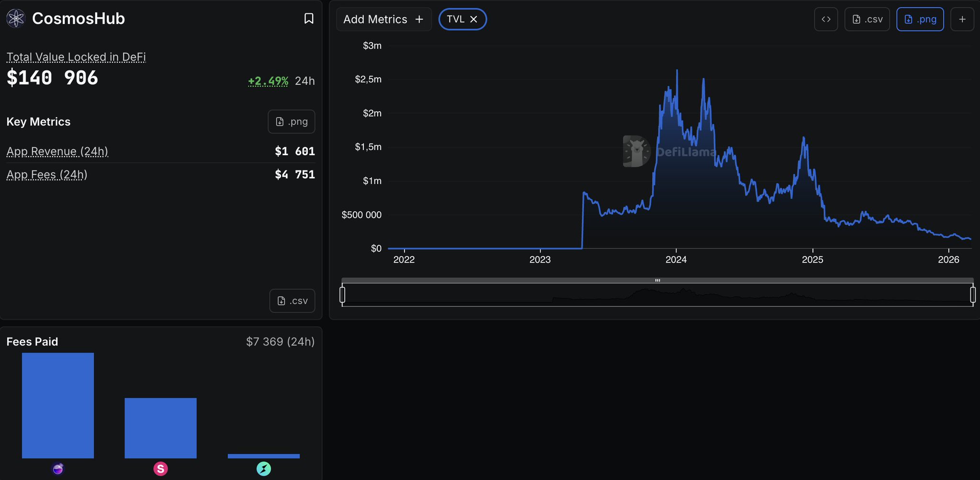Viewport: 980px width, 480px height.
Task: Click the App Revenue (24h) label
Action: (x=57, y=151)
